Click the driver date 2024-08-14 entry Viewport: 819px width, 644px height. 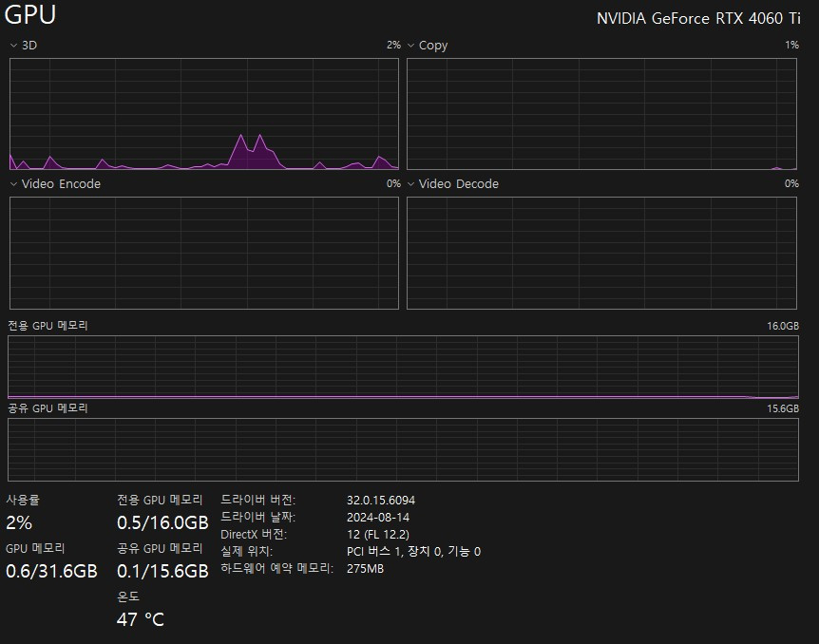coord(376,517)
